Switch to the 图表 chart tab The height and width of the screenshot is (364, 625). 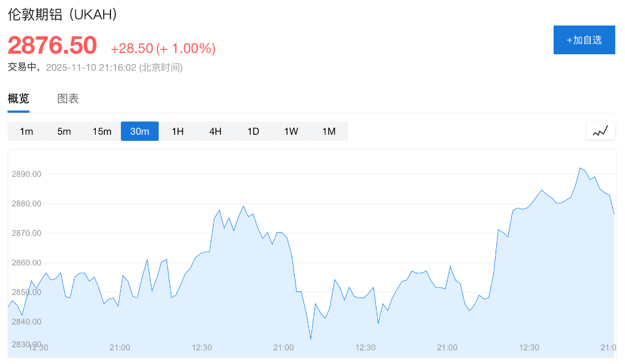[x=68, y=98]
